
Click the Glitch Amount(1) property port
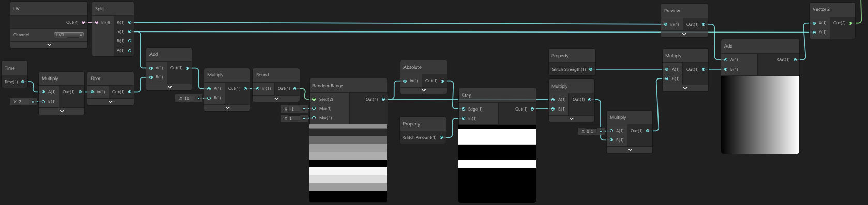pos(441,137)
